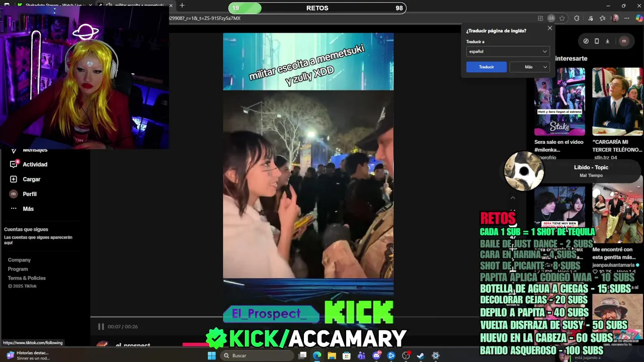This screenshot has width=644, height=362.
Task: Open the Edge favorites list icon
Action: [603, 18]
